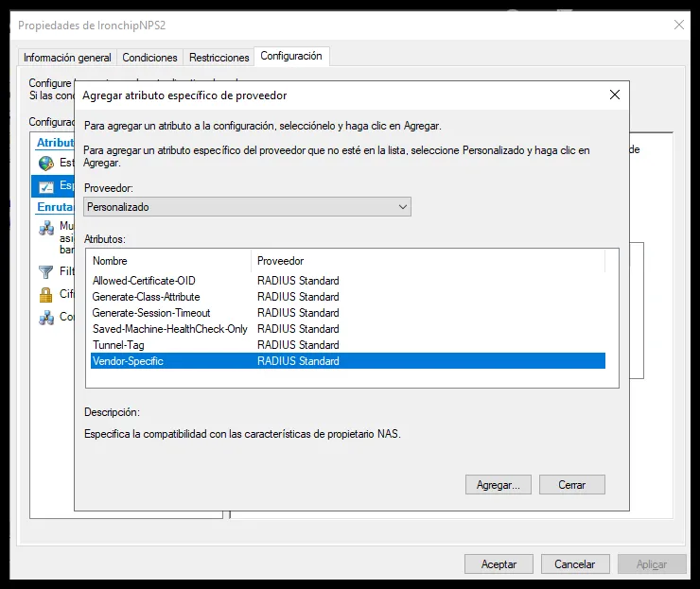Close the Agregar atributo específico dialog
Viewport: 700px width, 589px height.
615,95
